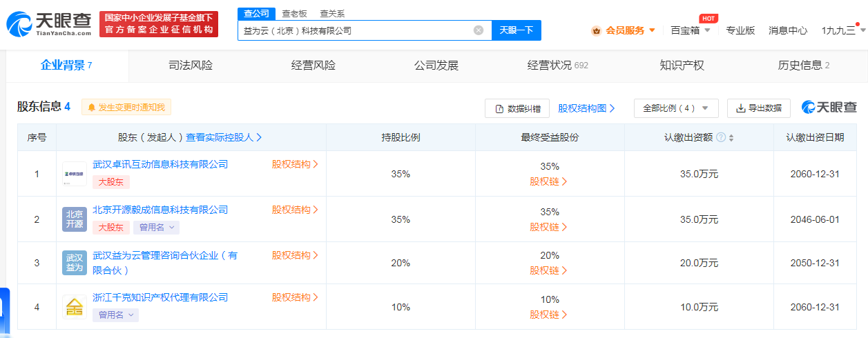Click the 天眼一下 search button
This screenshot has width=868, height=338.
pyautogui.click(x=516, y=30)
